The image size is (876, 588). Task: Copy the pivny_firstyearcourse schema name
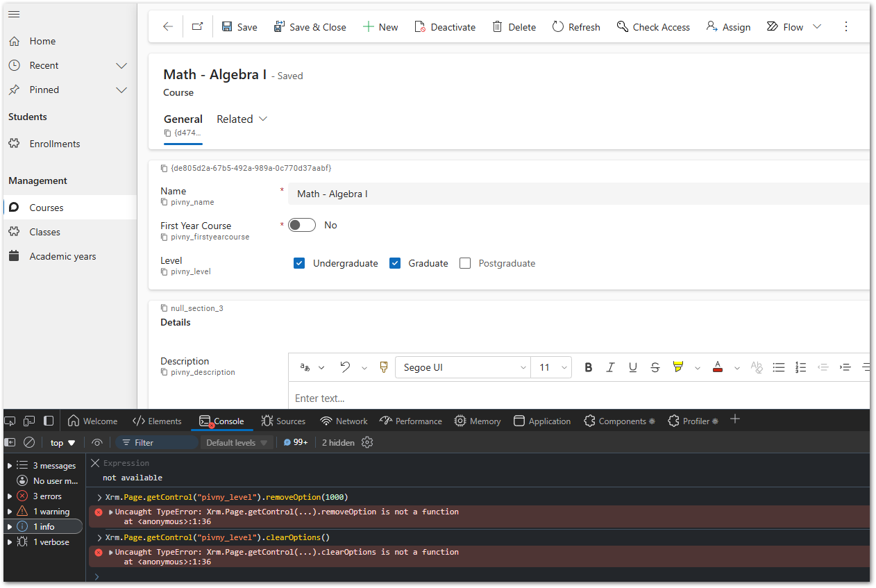point(165,237)
